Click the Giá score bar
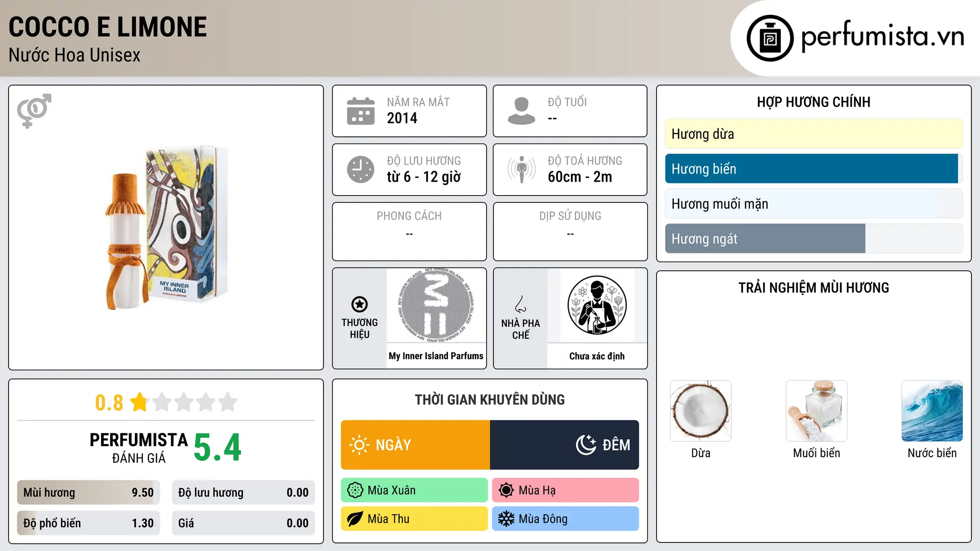Screen dimensions: 980x551 pyautogui.click(x=244, y=523)
